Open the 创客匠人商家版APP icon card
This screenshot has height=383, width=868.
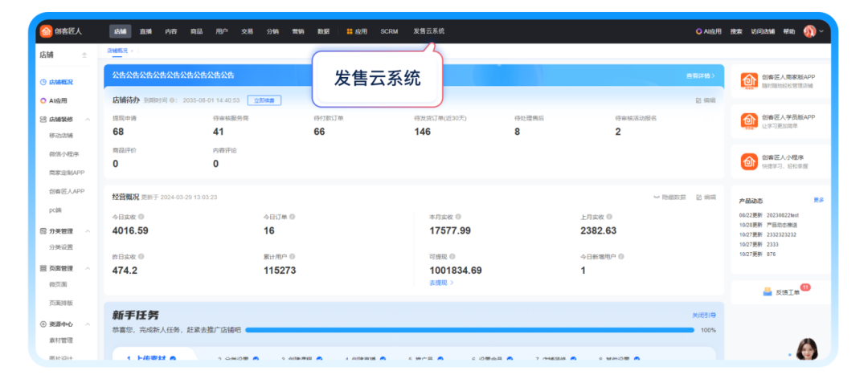749,80
